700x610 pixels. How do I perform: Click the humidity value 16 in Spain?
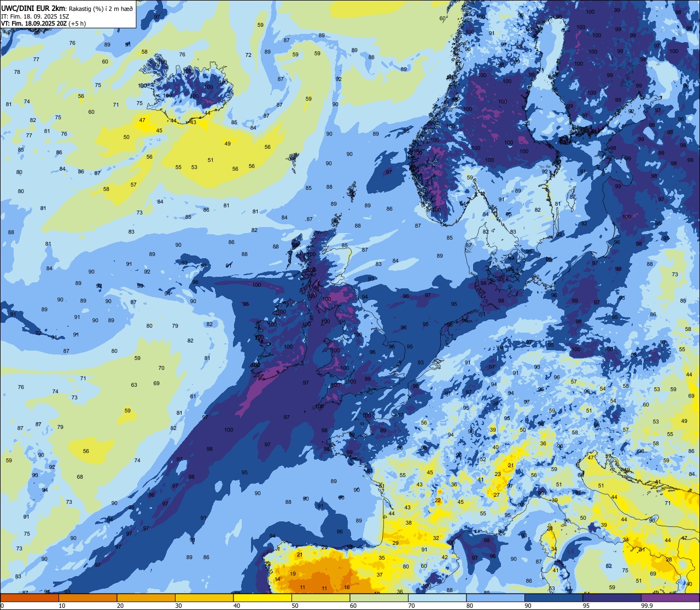[347, 587]
